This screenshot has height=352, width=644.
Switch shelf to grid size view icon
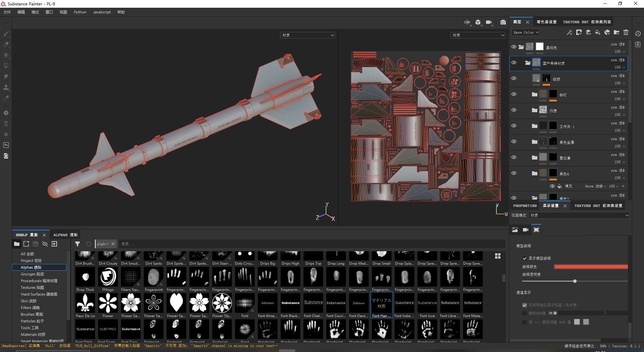(498, 256)
